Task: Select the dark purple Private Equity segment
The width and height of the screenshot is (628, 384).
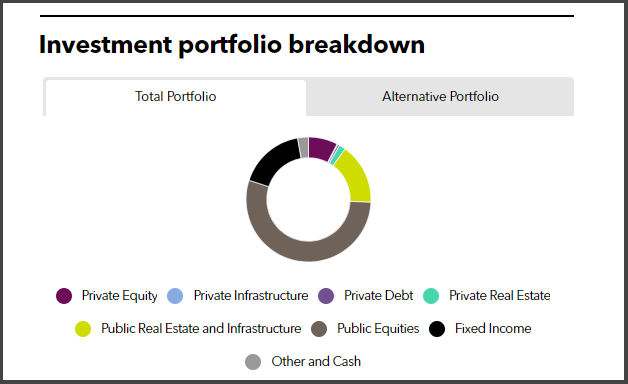Action: [x=322, y=149]
